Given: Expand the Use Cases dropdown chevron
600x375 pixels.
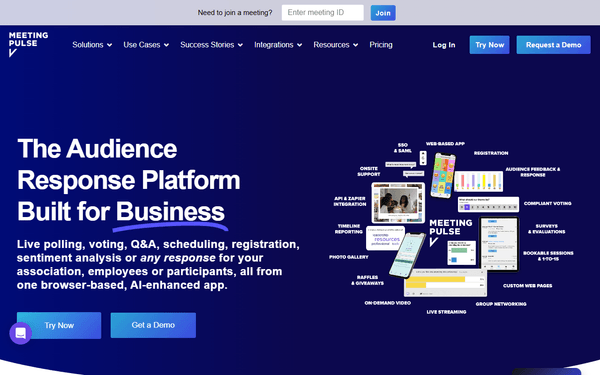Looking at the screenshot, I should click(x=166, y=45).
